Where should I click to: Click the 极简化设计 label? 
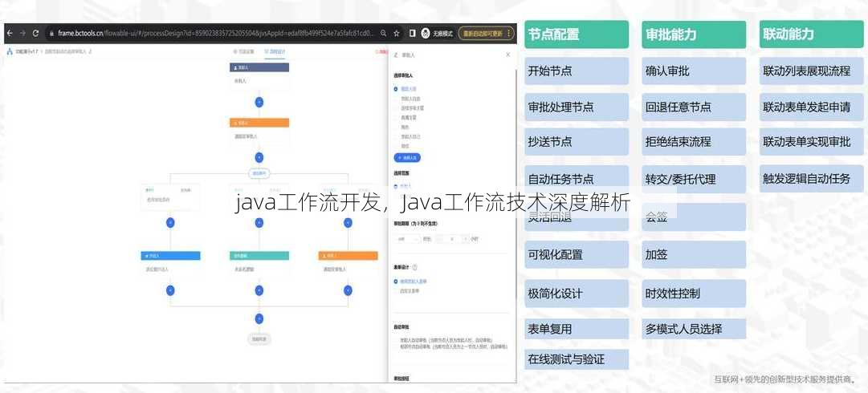pos(555,294)
